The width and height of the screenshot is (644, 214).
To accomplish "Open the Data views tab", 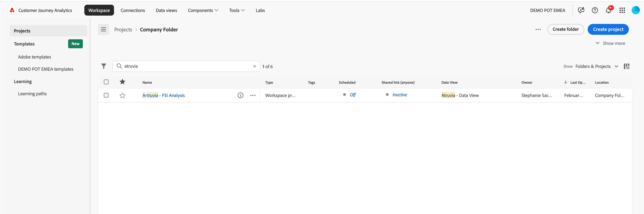I will [166, 10].
